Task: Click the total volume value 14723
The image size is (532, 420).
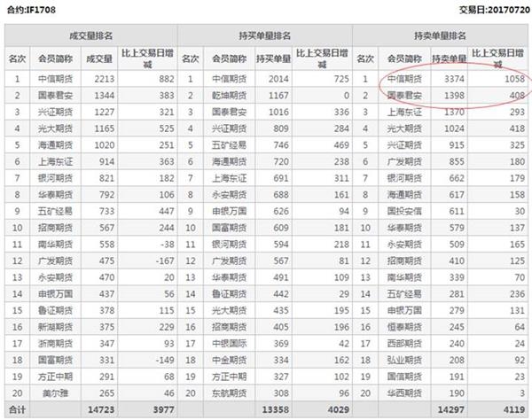Action: coord(98,410)
